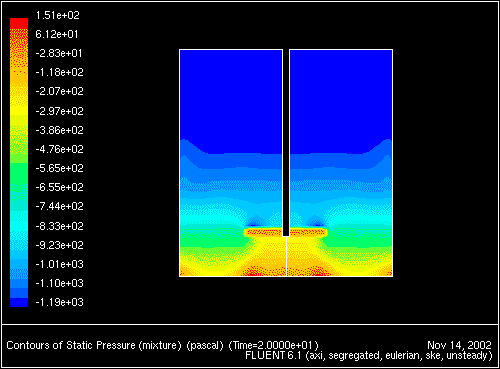
Task: Click the -4.76e+02 legend value
Action: click(59, 149)
